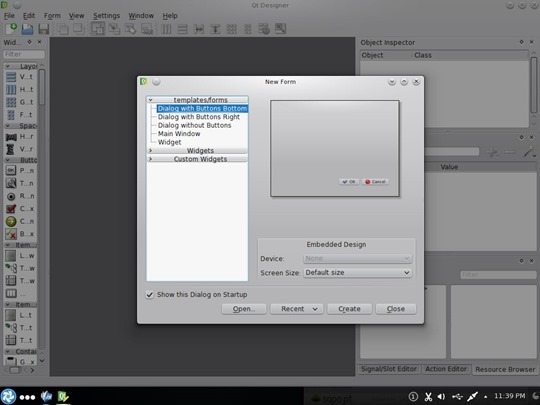Switch to the Action Editor tab
This screenshot has width=540, height=405.
click(446, 369)
